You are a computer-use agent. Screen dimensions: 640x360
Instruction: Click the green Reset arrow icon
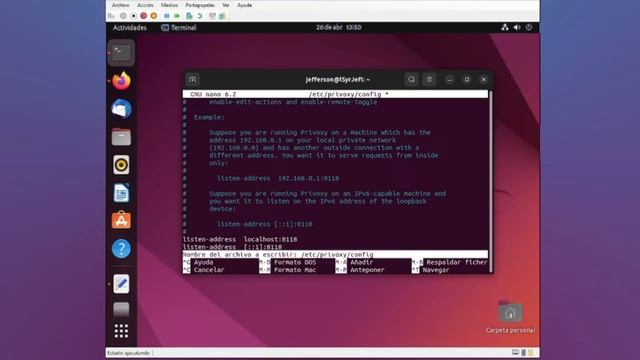pyautogui.click(x=177, y=16)
